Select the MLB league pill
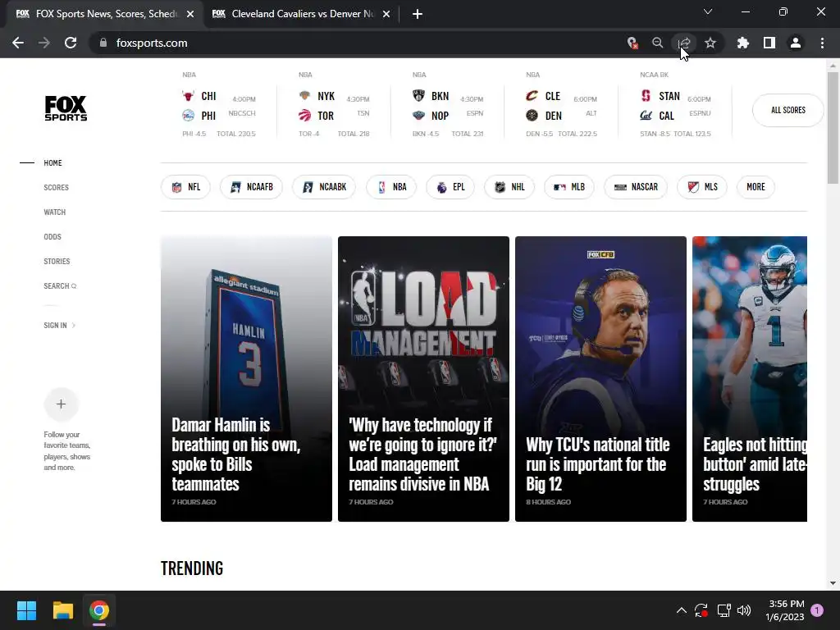The width and height of the screenshot is (840, 630). pos(569,187)
